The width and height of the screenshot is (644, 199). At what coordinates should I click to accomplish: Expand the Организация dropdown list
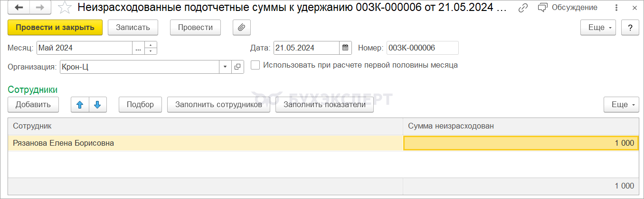[x=225, y=67]
